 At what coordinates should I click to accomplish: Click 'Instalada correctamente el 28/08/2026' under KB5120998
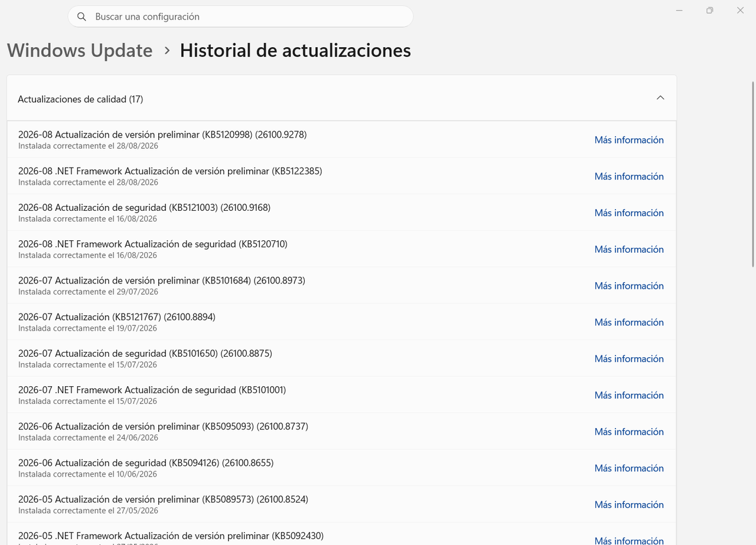point(88,146)
